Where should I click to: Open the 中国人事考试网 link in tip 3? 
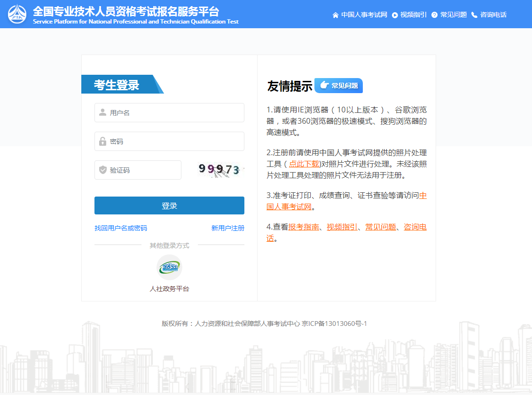click(x=346, y=201)
